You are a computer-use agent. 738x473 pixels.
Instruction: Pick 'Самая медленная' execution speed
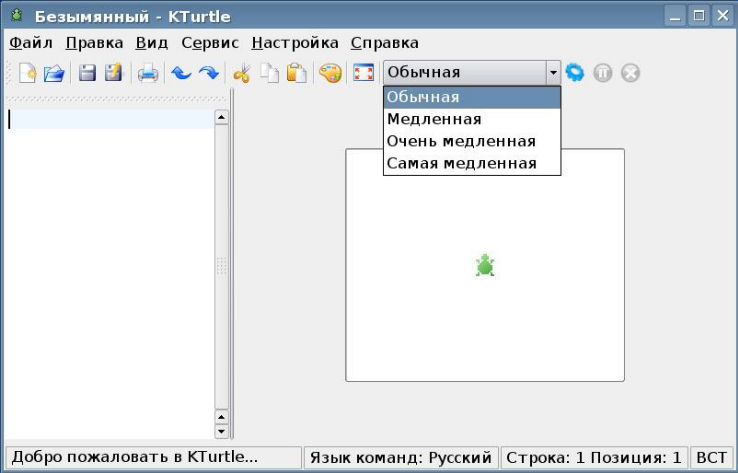pos(461,163)
